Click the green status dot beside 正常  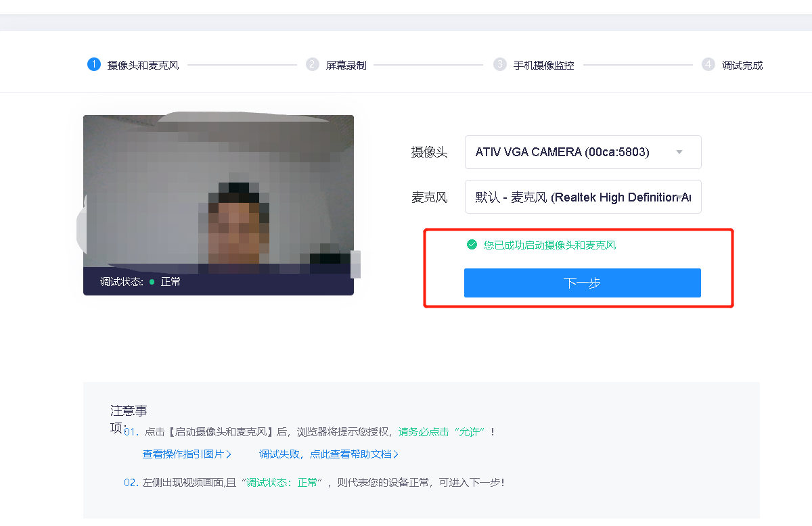152,282
